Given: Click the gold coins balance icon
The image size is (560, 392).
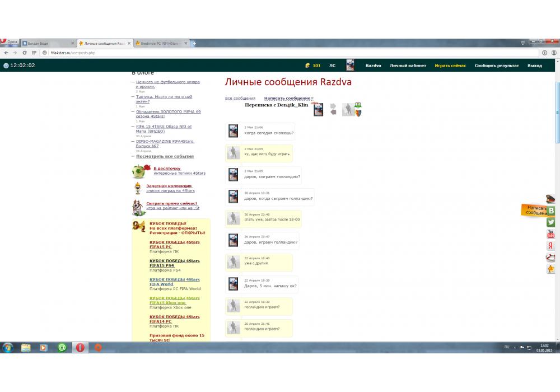Looking at the screenshot, I should (x=307, y=66).
